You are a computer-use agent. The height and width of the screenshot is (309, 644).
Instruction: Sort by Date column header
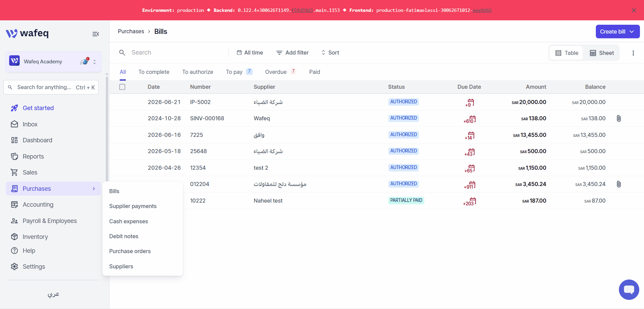point(154,87)
